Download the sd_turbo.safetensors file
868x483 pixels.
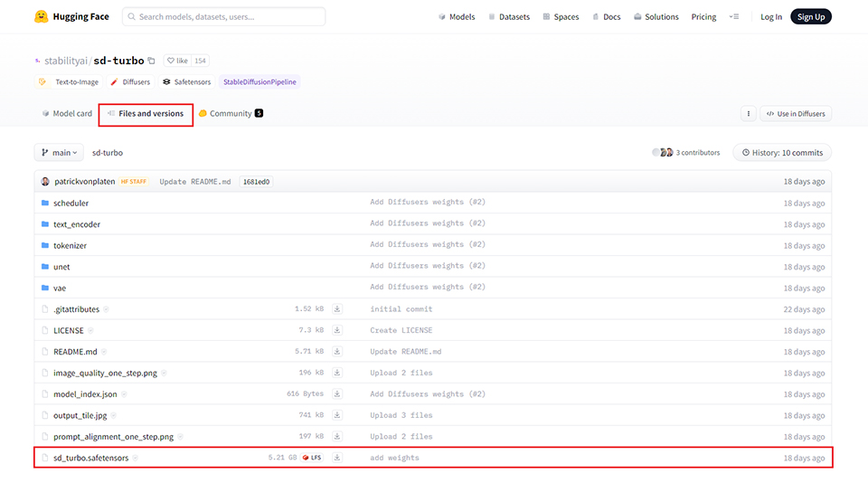[337, 458]
